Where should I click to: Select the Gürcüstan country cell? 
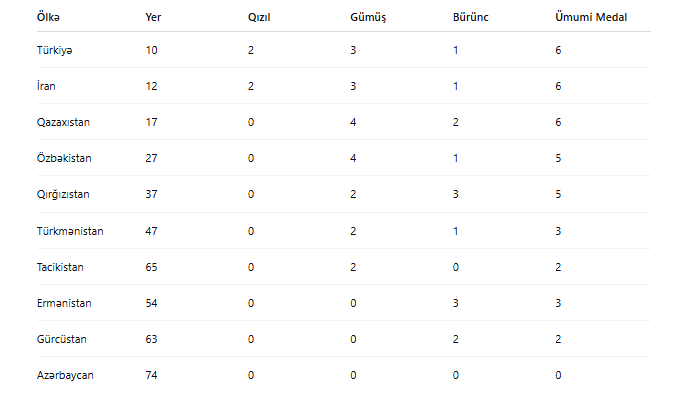coord(61,339)
